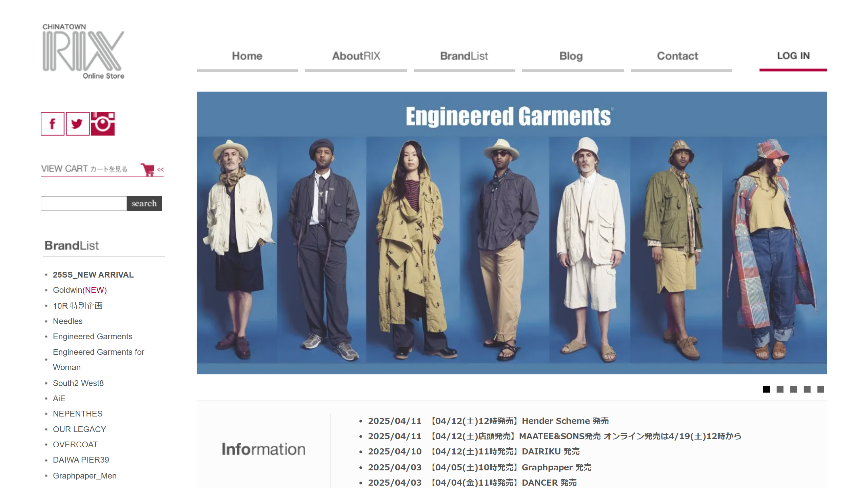Image resolution: width=868 pixels, height=488 pixels.
Task: Open the 25SS_NEW ARRIVAL brand link
Action: coord(93,275)
